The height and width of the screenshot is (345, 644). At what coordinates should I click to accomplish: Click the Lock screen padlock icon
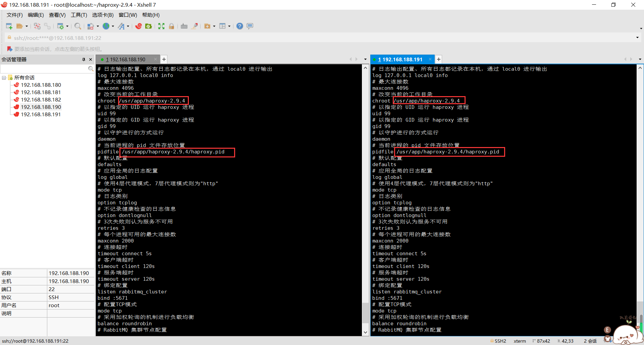pos(171,26)
